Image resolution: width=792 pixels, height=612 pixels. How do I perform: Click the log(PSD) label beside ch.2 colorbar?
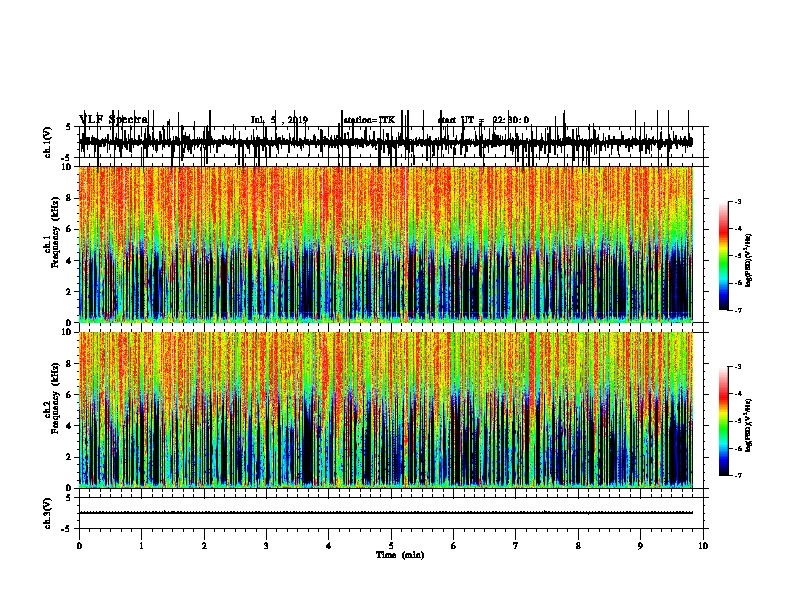(x=749, y=425)
